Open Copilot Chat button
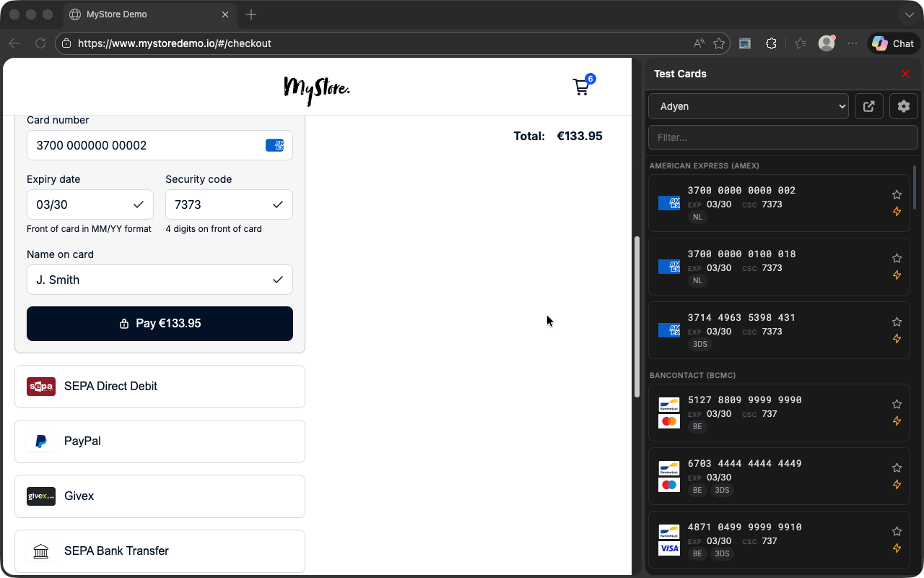Viewport: 924px width, 578px height. [x=893, y=43]
